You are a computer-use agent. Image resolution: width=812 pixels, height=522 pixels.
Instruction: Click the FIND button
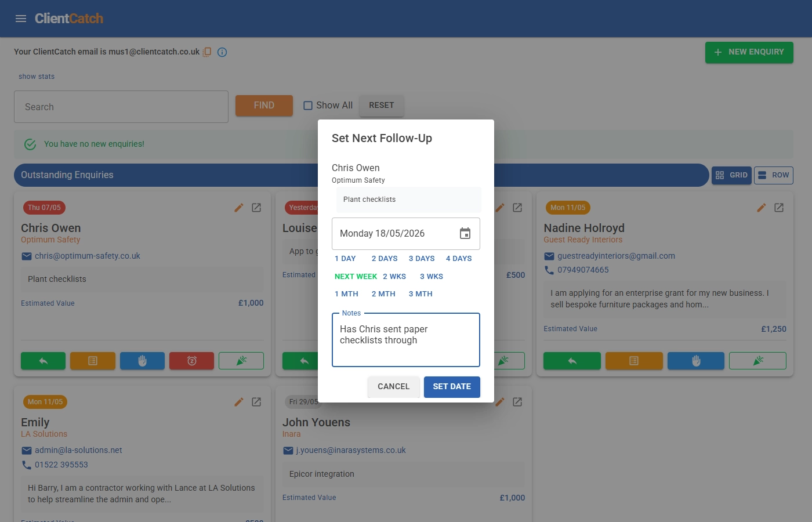tap(264, 106)
